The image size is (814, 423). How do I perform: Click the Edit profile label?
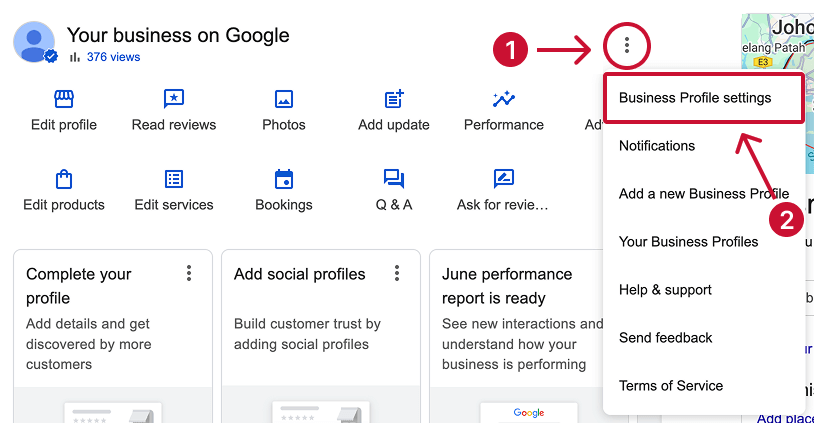coord(64,125)
